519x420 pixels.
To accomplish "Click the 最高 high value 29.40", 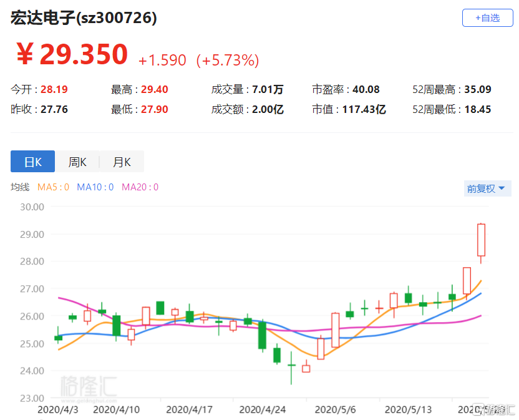I will tap(155, 89).
